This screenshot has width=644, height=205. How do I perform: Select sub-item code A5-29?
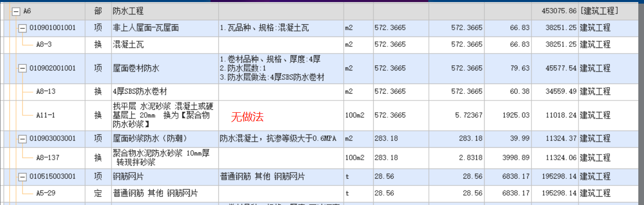[x=45, y=194]
